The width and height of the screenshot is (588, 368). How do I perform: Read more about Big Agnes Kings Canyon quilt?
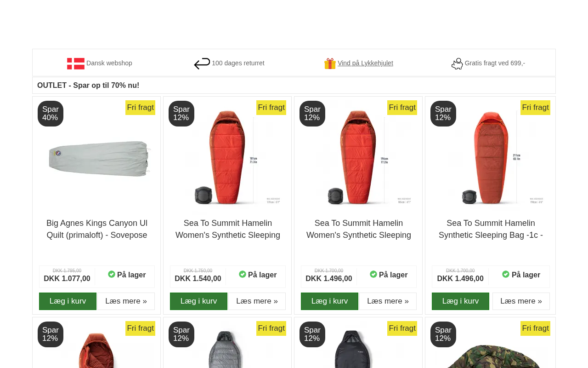tap(126, 301)
